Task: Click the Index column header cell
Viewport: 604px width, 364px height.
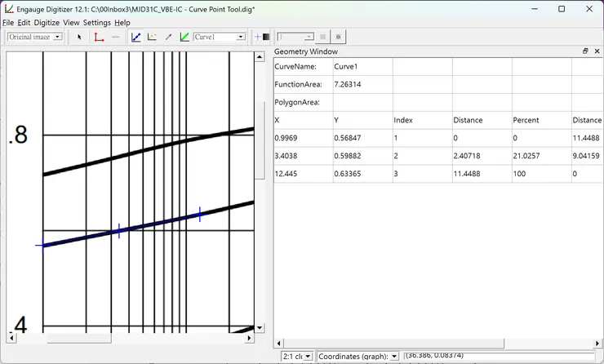Action: coord(423,120)
